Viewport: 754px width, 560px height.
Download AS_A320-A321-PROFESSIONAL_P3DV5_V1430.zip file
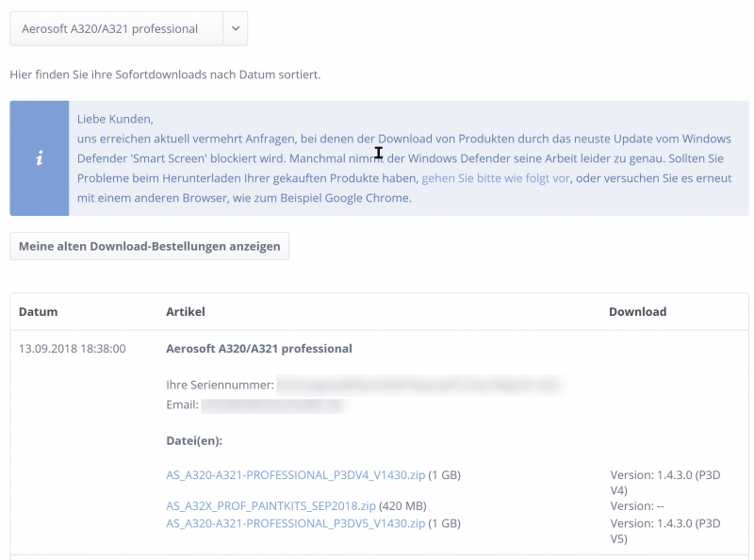point(296,523)
